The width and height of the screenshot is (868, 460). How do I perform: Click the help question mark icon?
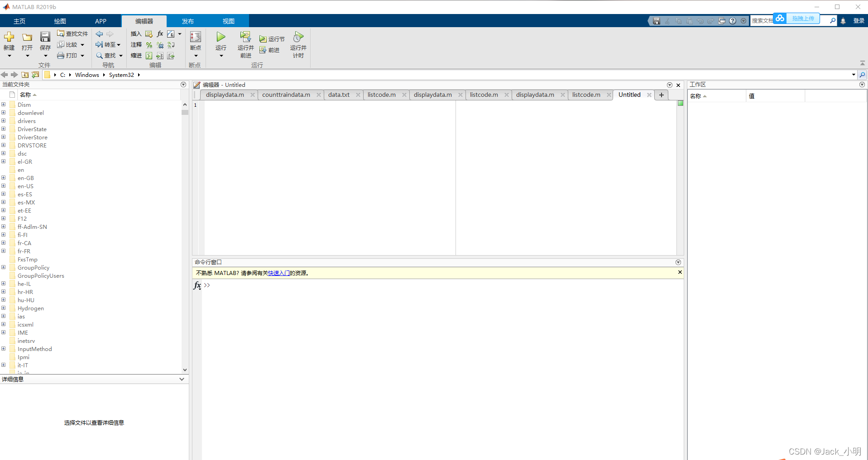[x=733, y=21]
